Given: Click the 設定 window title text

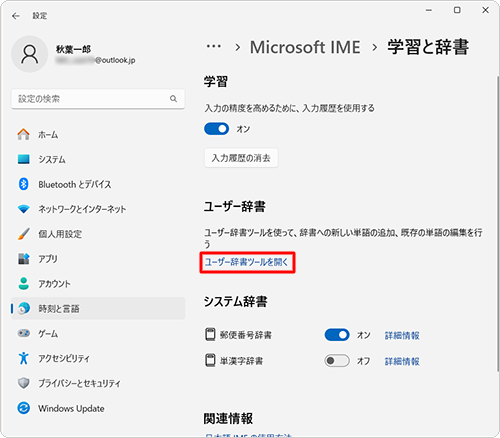Looking at the screenshot, I should tap(40, 16).
